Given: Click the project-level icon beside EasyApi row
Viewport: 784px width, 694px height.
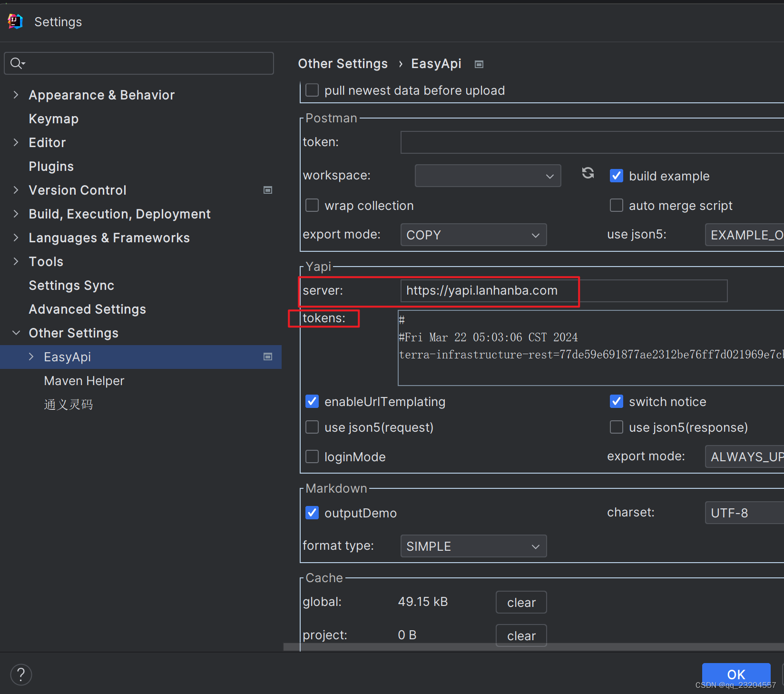Looking at the screenshot, I should 268,357.
